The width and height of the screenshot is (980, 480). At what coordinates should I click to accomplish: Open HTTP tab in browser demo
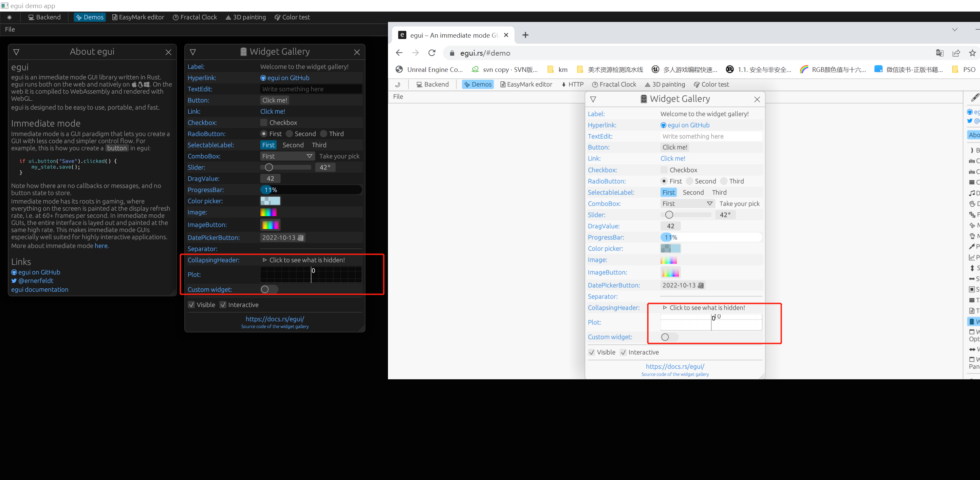[573, 84]
